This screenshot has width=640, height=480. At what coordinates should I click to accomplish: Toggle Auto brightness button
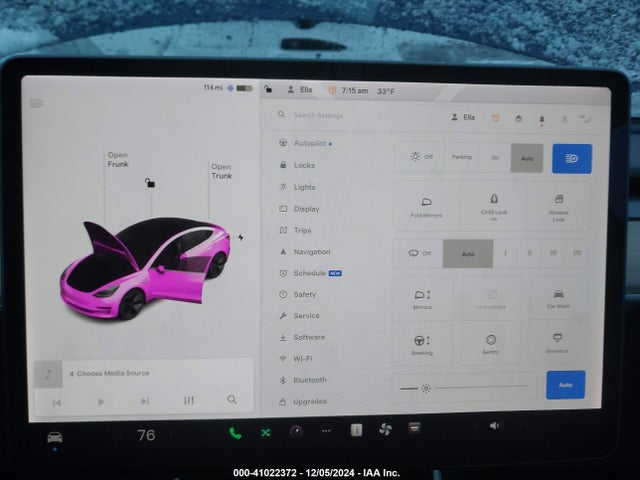(x=565, y=385)
